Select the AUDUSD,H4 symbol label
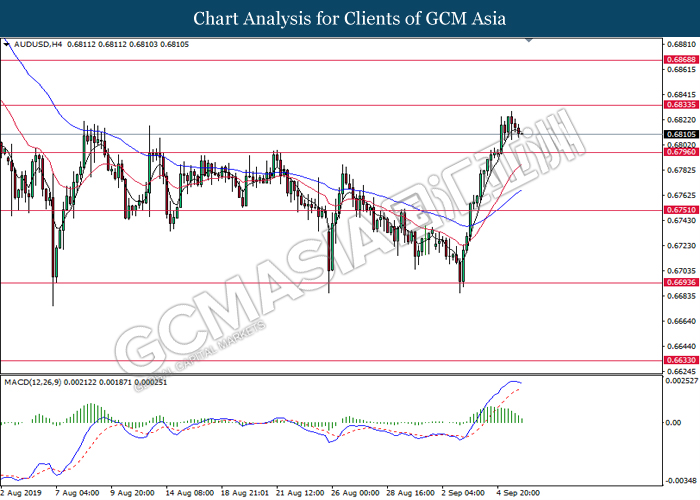This screenshot has height=500, width=700. [x=38, y=44]
